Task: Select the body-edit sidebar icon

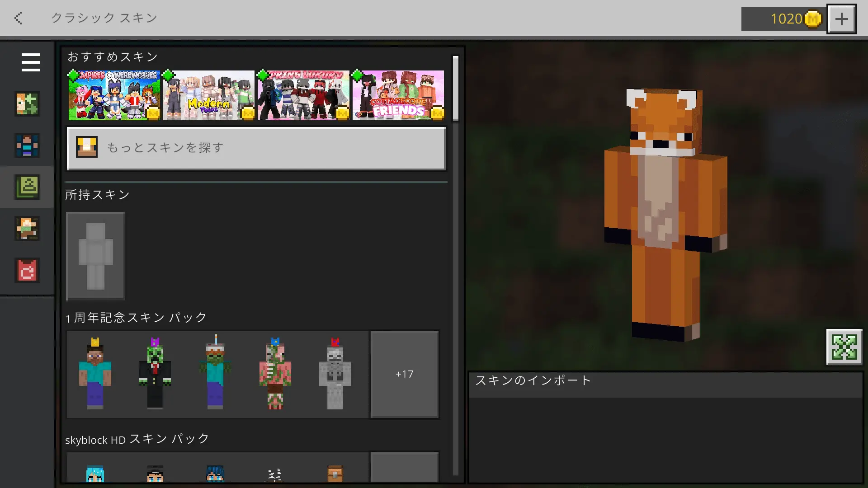Action: (27, 145)
